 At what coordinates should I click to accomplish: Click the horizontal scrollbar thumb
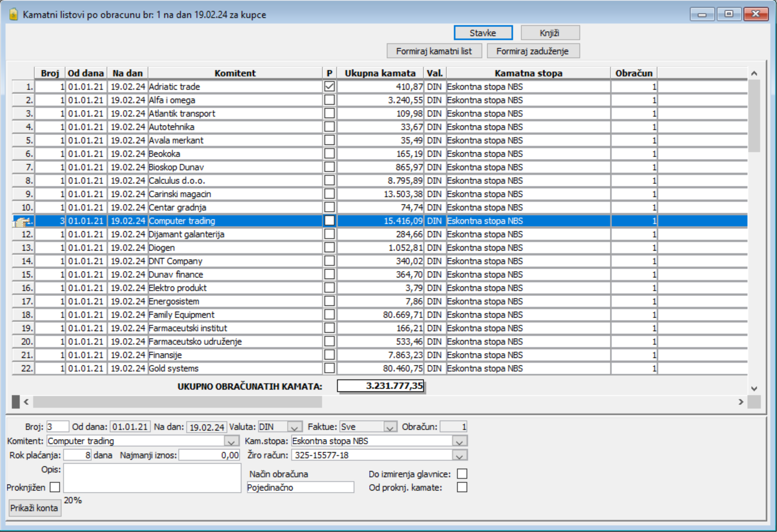click(x=177, y=402)
